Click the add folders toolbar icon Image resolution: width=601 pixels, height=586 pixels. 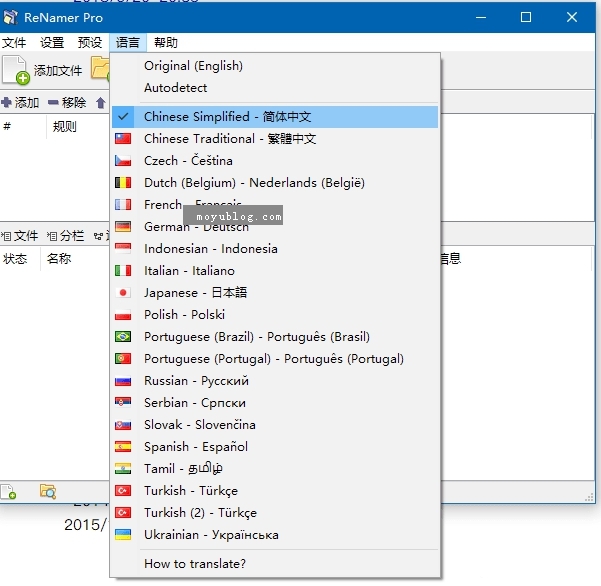(x=100, y=68)
